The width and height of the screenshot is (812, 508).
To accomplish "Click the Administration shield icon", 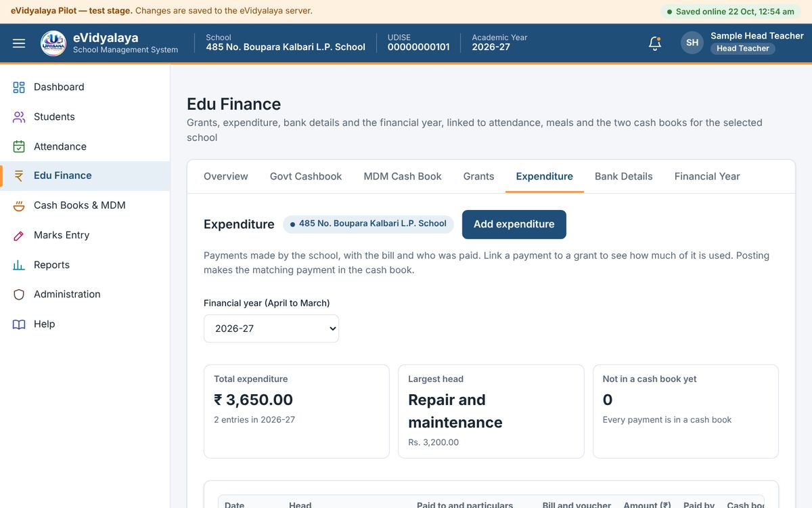I will point(19,294).
